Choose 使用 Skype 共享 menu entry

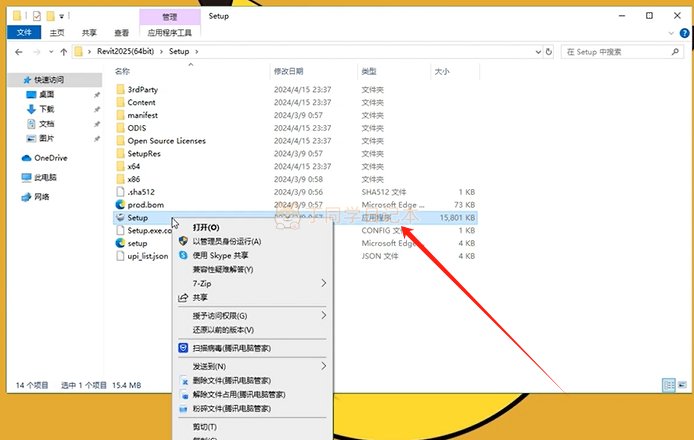tap(220, 255)
